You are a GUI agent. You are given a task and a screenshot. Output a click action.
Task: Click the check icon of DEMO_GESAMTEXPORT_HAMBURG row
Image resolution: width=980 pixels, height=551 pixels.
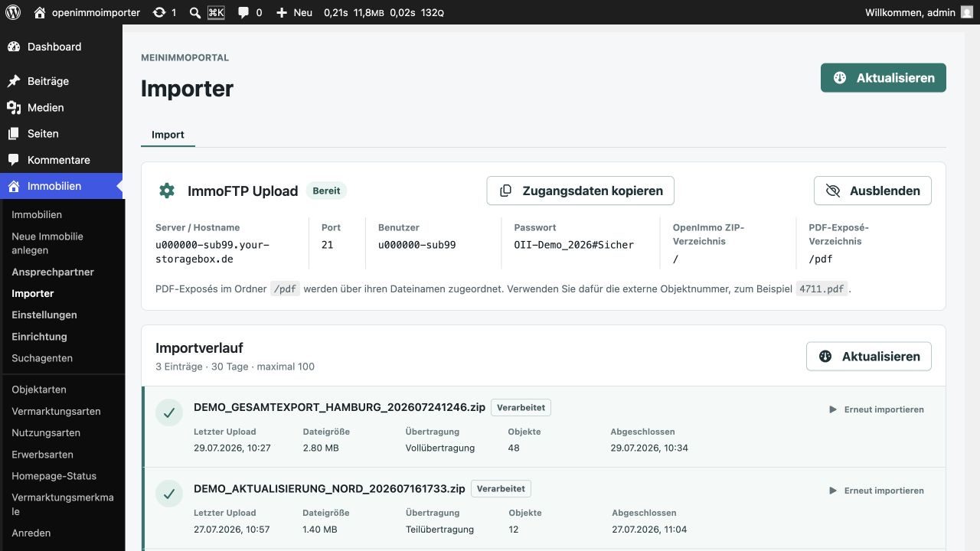(x=169, y=413)
